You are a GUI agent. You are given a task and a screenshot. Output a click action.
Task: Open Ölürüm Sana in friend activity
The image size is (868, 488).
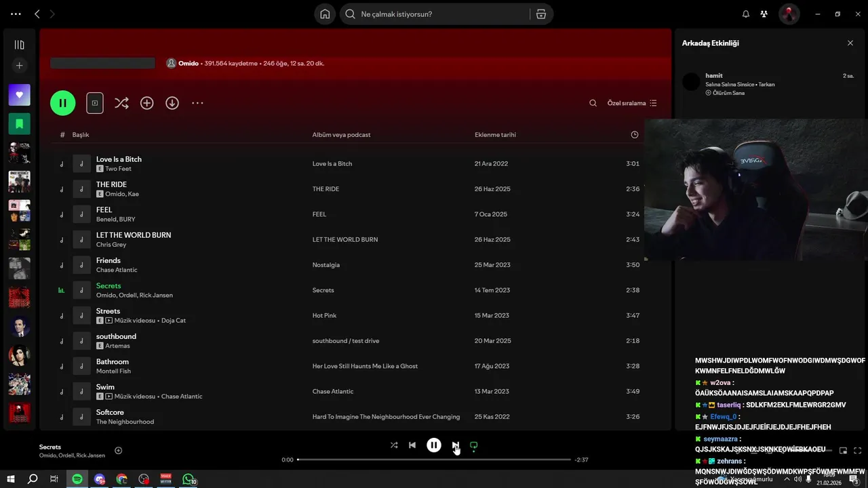(x=728, y=93)
